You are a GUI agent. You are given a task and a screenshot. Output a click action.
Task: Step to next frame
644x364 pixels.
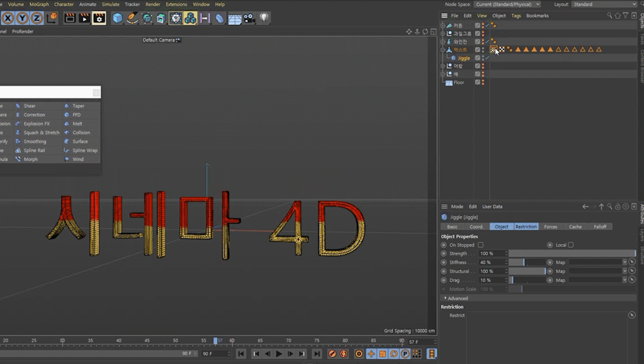pos(290,354)
